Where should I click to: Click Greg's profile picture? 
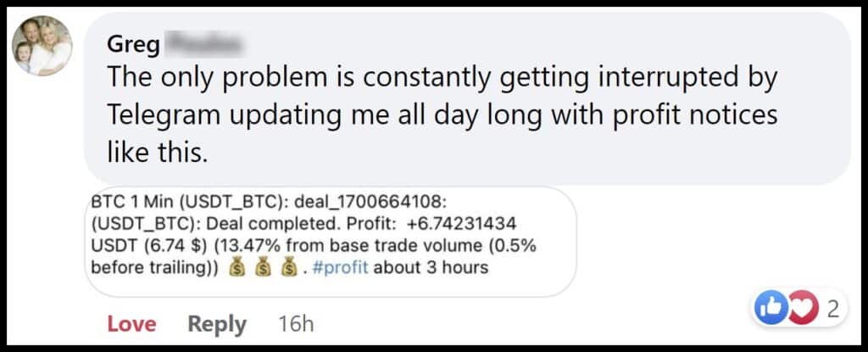tap(42, 47)
